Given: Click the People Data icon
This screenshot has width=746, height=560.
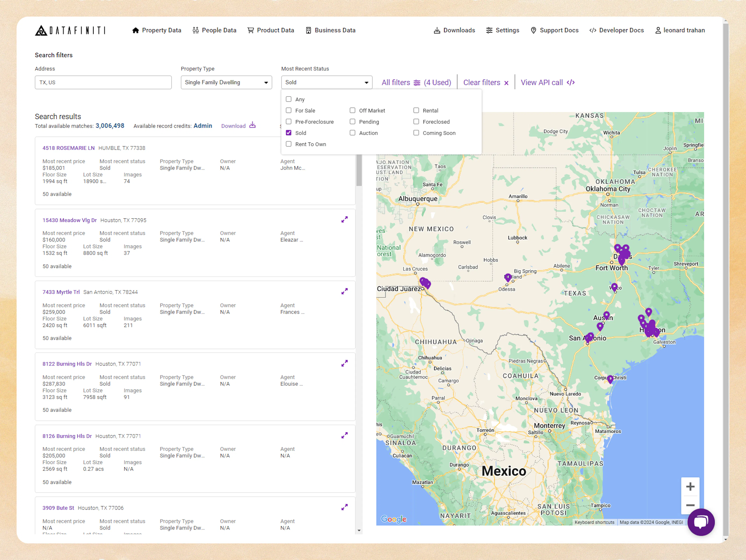Looking at the screenshot, I should coord(196,30).
